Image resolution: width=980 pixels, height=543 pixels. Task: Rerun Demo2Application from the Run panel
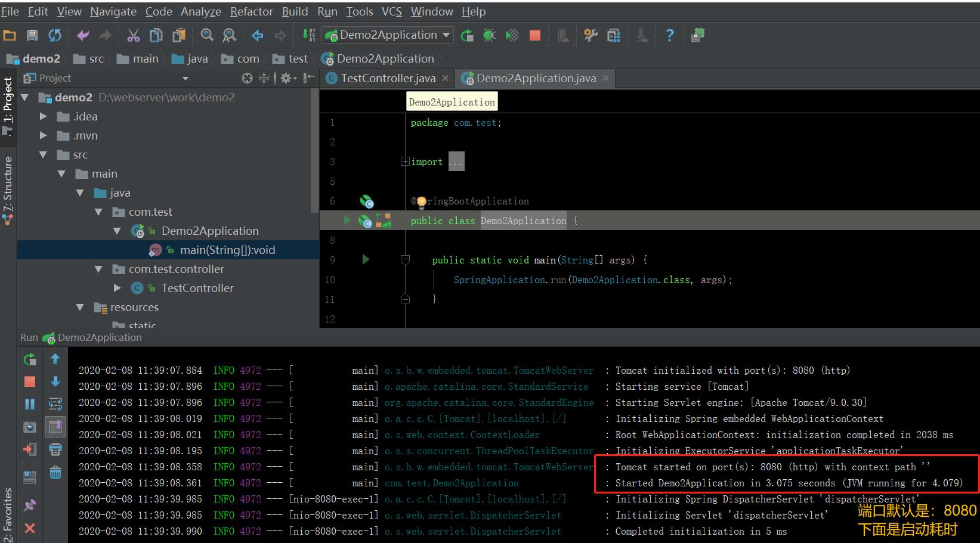[30, 359]
